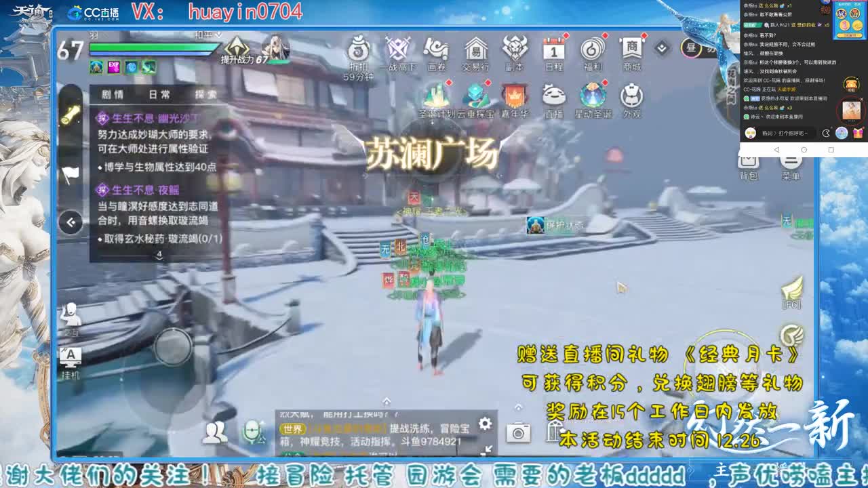The height and width of the screenshot is (488, 868).
Task: Open the 折扣 discount bag icon
Action: coord(358,49)
